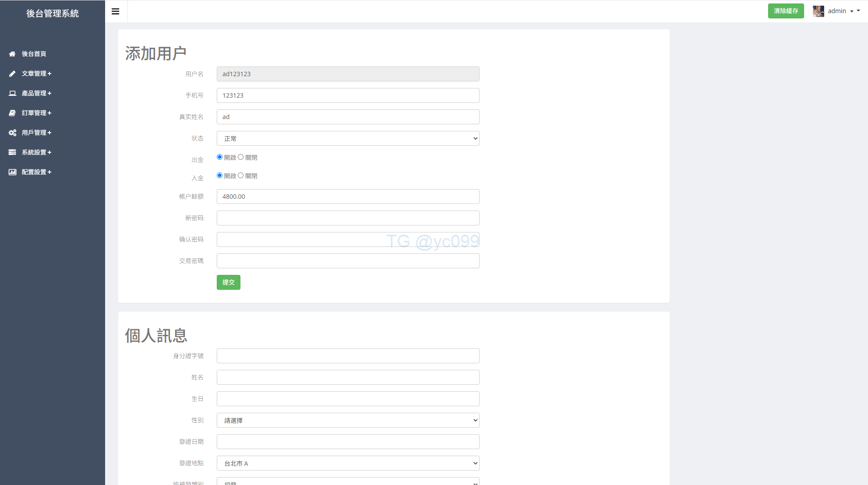Select 關閉 radio for 出金
This screenshot has width=868, height=485.
[241, 157]
